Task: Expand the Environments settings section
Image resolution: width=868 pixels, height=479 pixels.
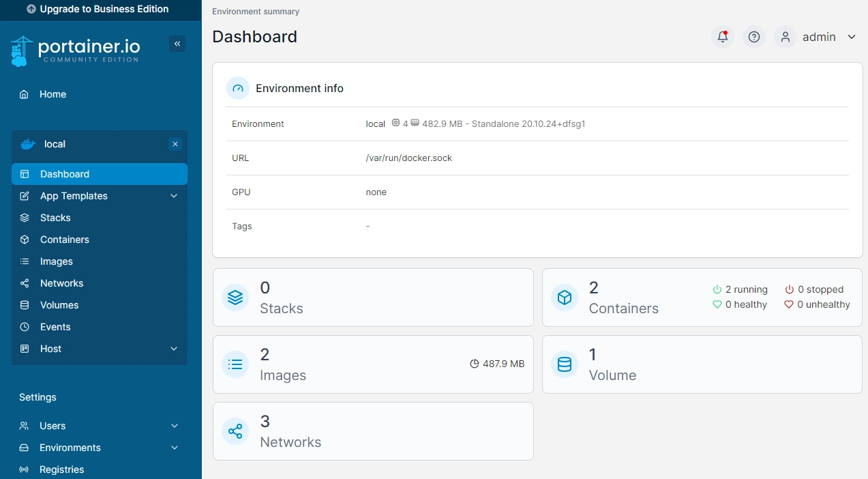Action: [174, 448]
